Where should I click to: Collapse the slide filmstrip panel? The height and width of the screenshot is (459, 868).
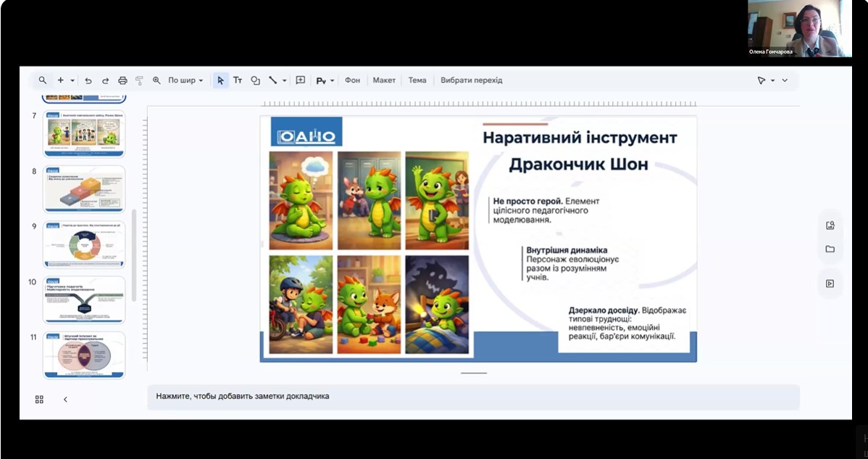pos(65,399)
